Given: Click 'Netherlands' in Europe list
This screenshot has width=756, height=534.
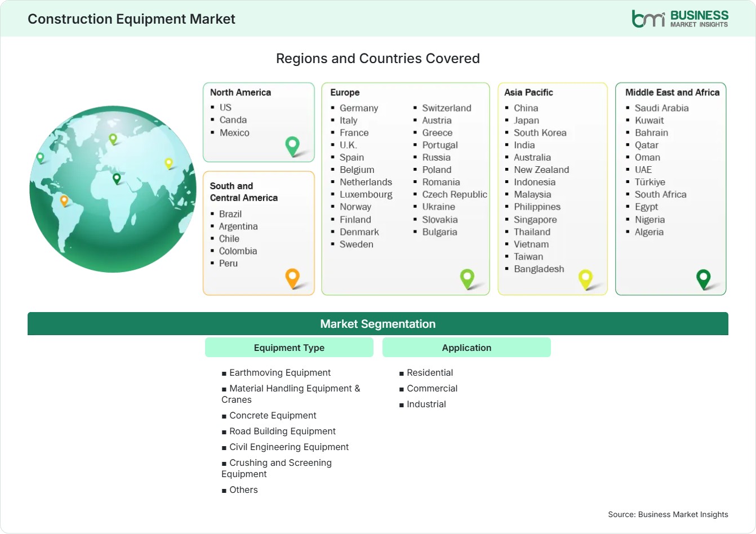Looking at the screenshot, I should tap(366, 183).
